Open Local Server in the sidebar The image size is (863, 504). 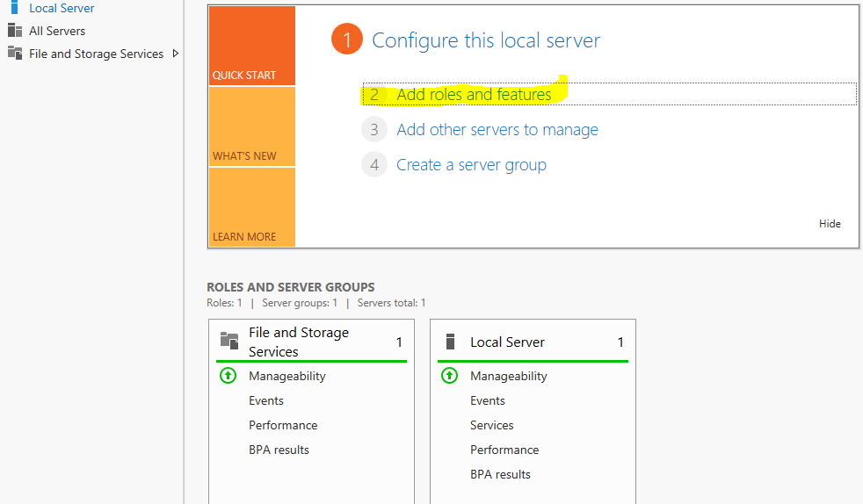point(62,8)
